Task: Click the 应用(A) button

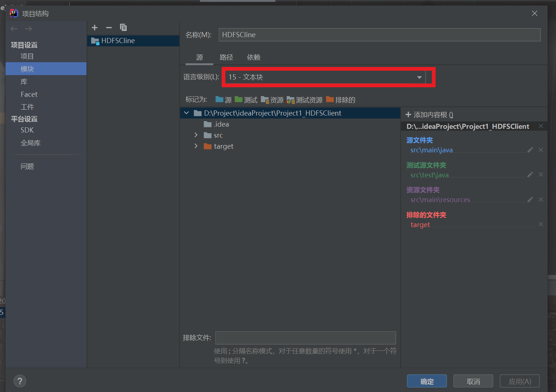Action: tap(520, 381)
